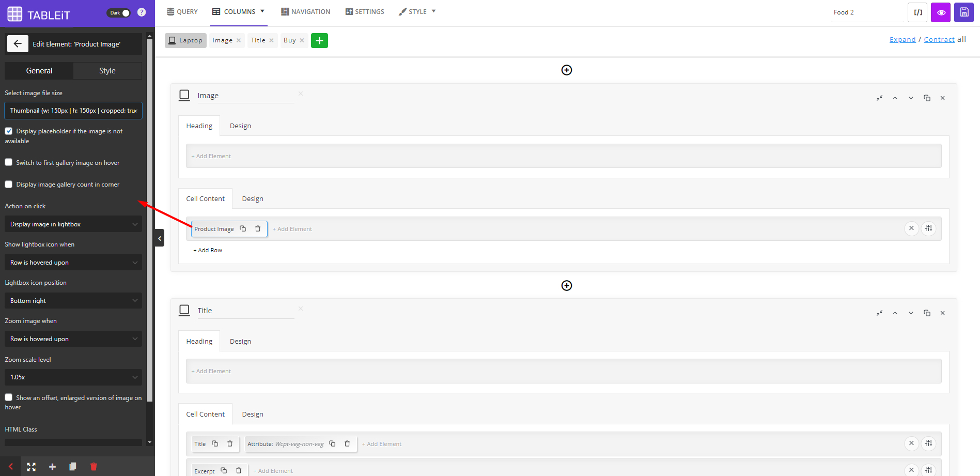Click the eye preview icon button

point(941,12)
